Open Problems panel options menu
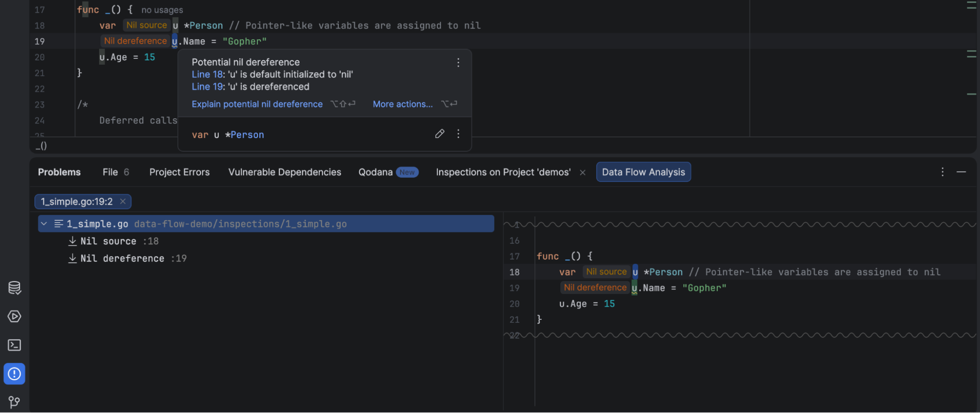 pyautogui.click(x=942, y=172)
